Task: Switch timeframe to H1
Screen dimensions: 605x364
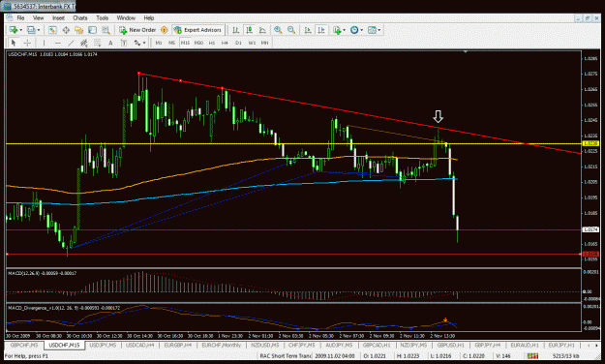Action: (x=212, y=43)
